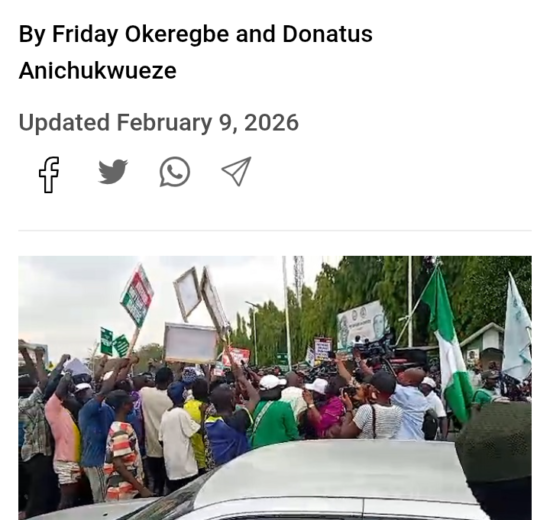Click the year 2026 in date line
The image size is (550, 520).
pos(271,123)
